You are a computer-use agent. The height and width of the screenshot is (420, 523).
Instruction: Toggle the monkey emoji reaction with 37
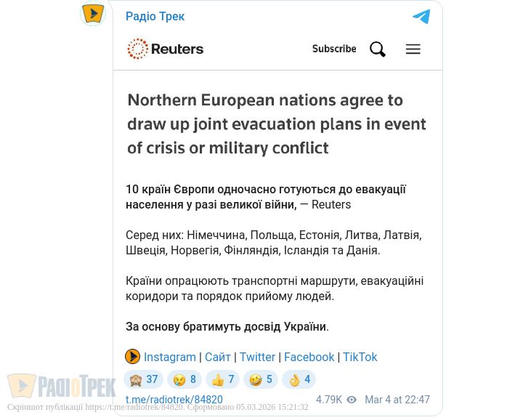pyautogui.click(x=143, y=379)
